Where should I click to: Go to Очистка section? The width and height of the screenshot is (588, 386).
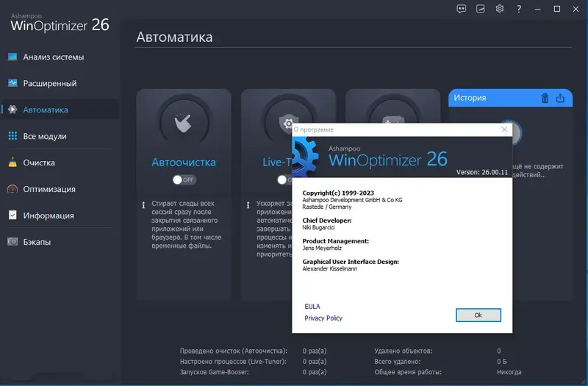(39, 162)
